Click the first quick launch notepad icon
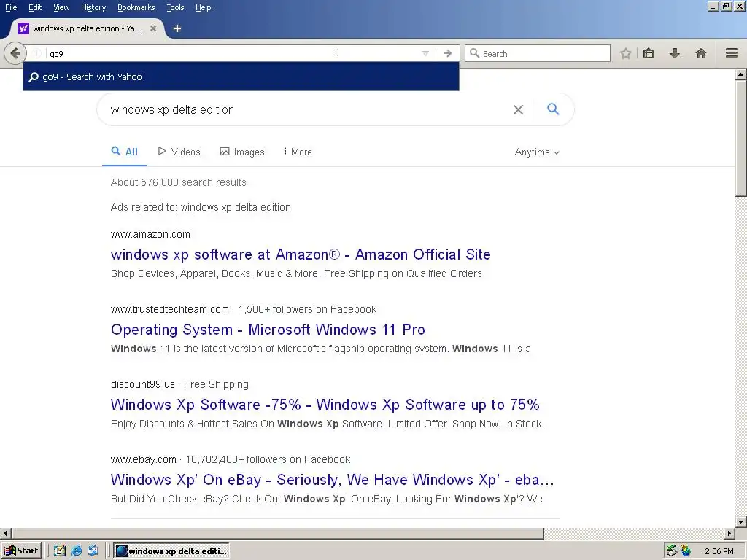The height and width of the screenshot is (560, 747). [x=60, y=551]
